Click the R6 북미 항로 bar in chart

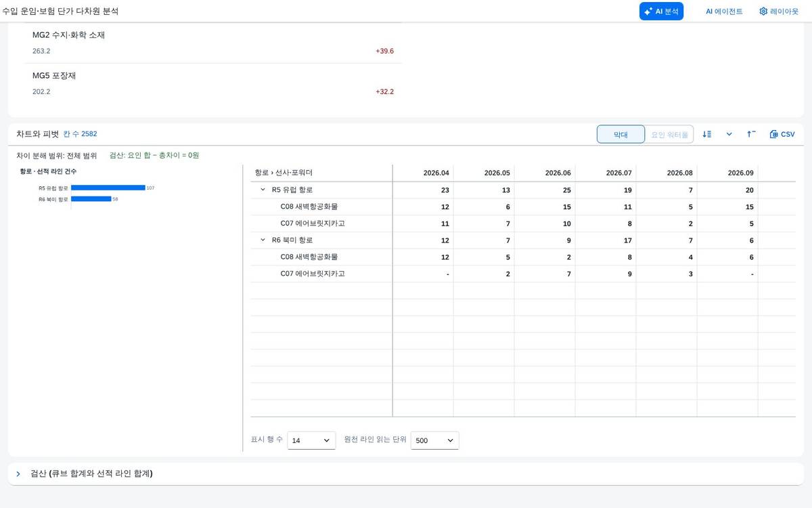[x=91, y=199]
